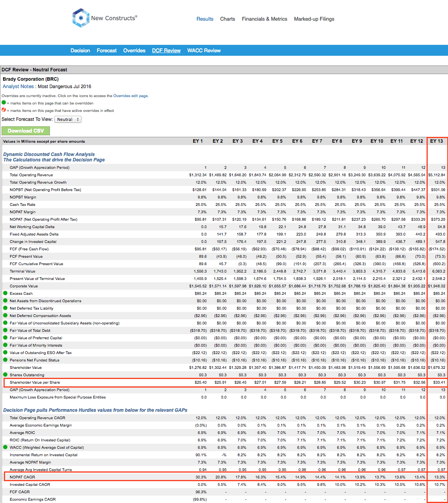Click the EY 13 column header

click(x=437, y=141)
